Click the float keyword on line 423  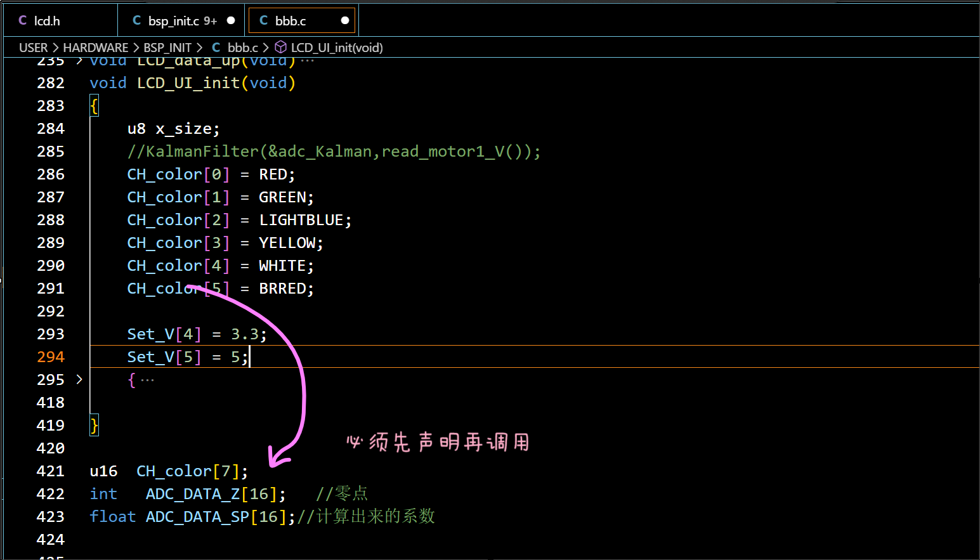pos(113,517)
